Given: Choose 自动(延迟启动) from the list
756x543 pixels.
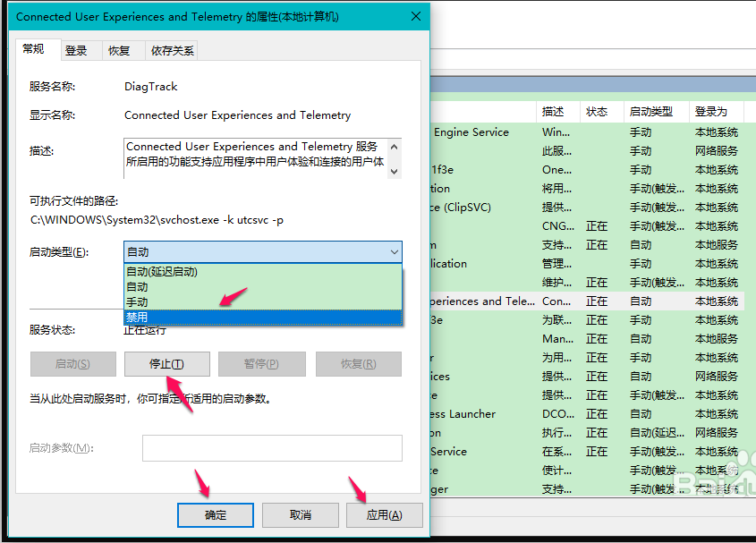Looking at the screenshot, I should (x=263, y=272).
